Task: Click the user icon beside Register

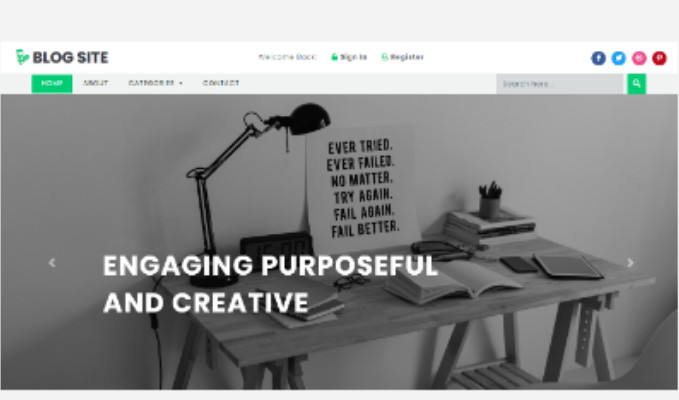Action: coord(384,57)
